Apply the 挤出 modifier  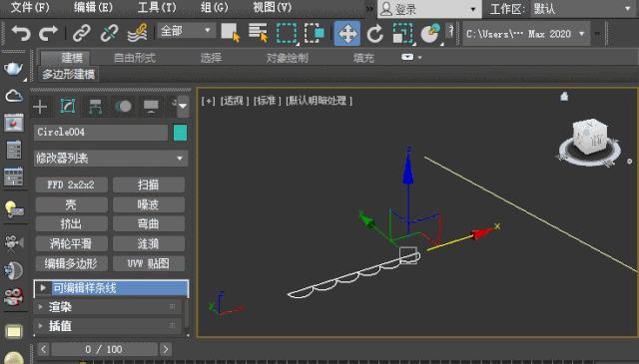(x=71, y=223)
